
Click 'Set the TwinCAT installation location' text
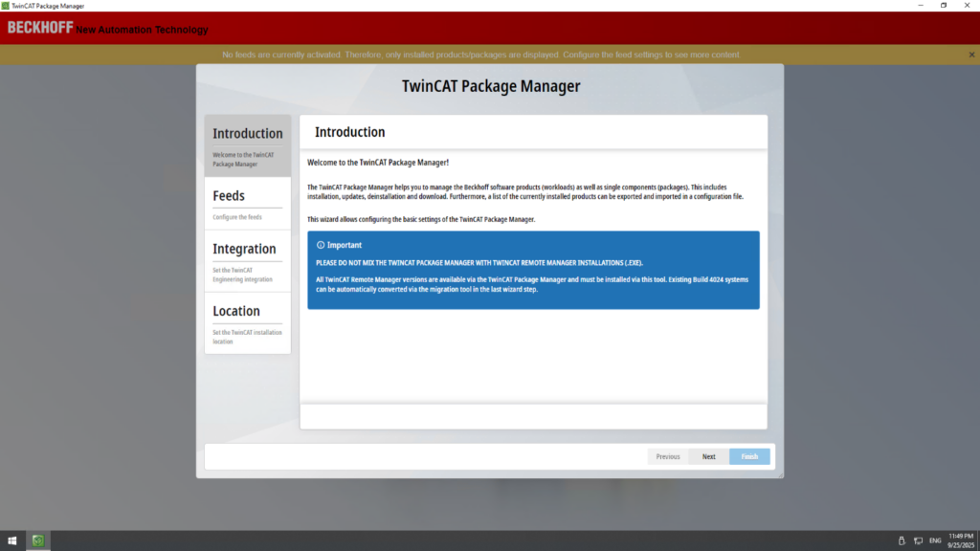(x=247, y=338)
